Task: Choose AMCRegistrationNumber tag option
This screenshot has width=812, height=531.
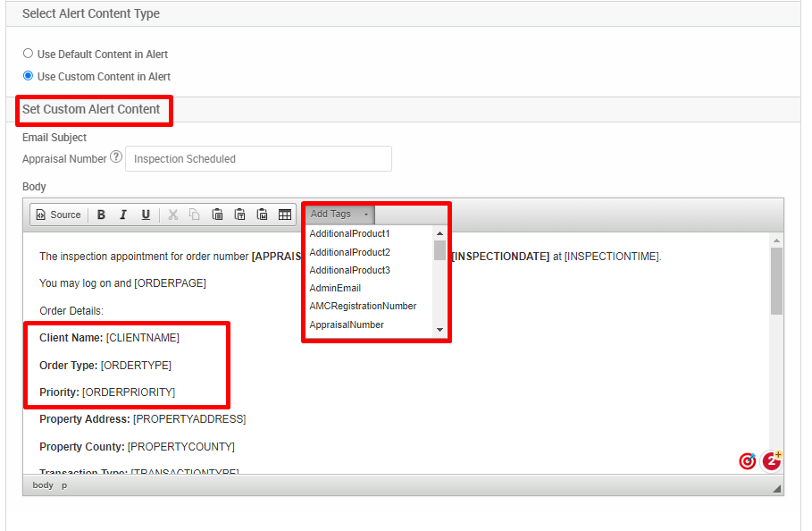Action: coord(363,306)
